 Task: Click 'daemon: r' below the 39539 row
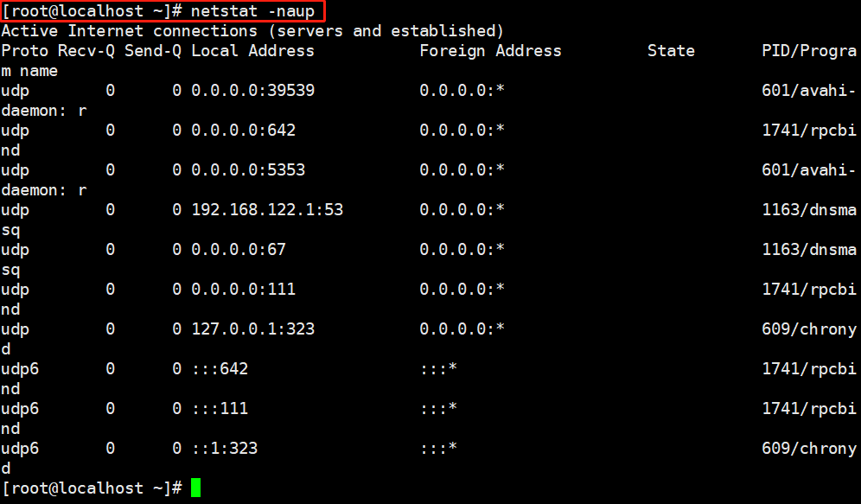pos(44,111)
